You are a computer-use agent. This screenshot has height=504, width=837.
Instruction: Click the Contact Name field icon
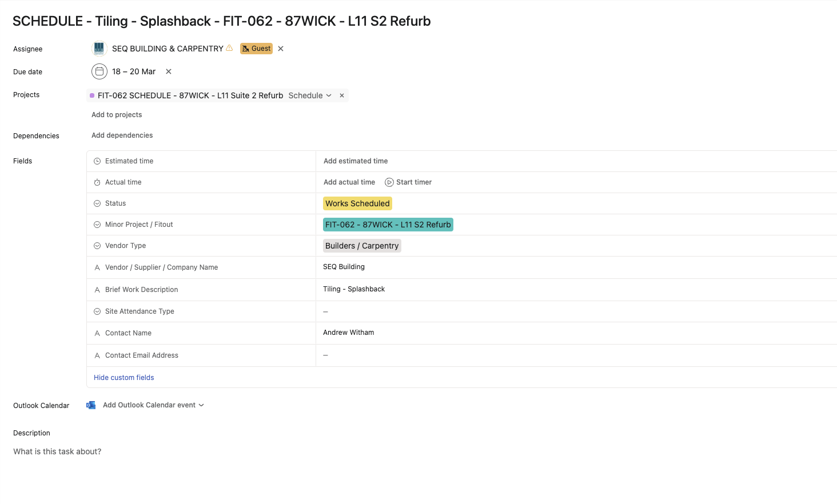point(97,333)
